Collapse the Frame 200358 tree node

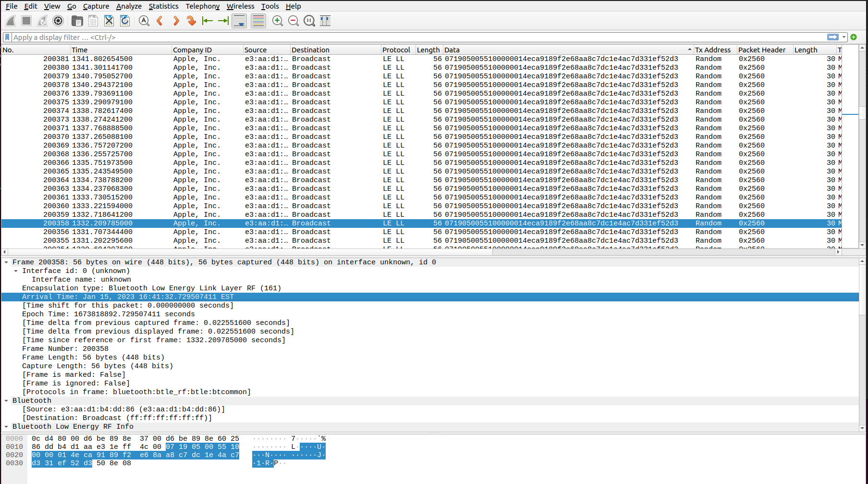point(6,262)
